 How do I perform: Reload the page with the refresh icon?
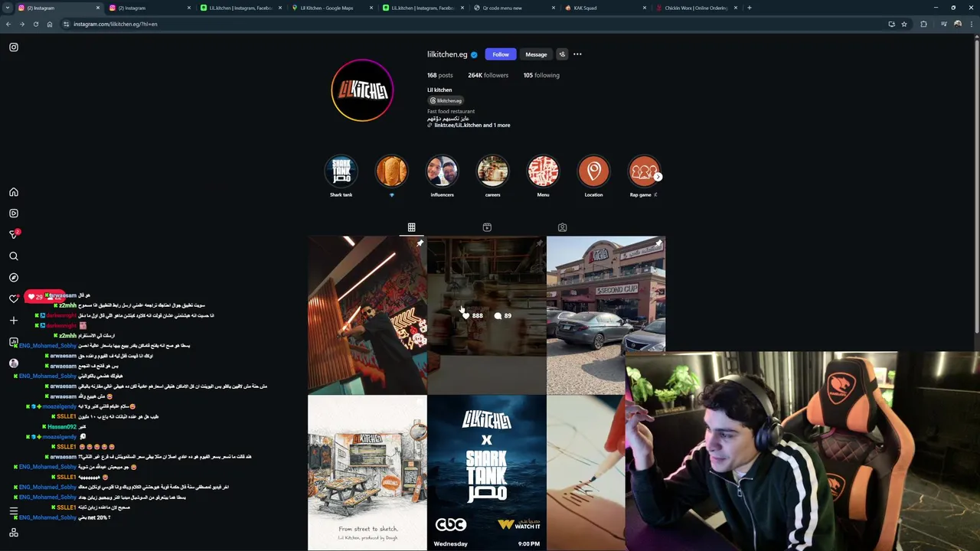[35, 24]
